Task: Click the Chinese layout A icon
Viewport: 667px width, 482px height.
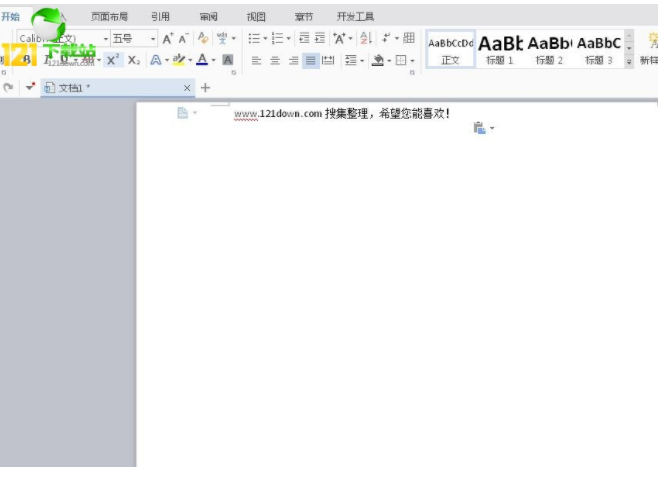Action: (x=339, y=39)
